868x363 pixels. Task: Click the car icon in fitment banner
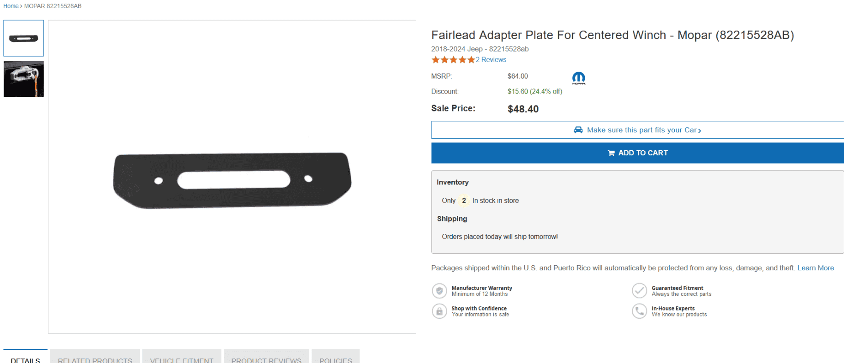pos(578,130)
